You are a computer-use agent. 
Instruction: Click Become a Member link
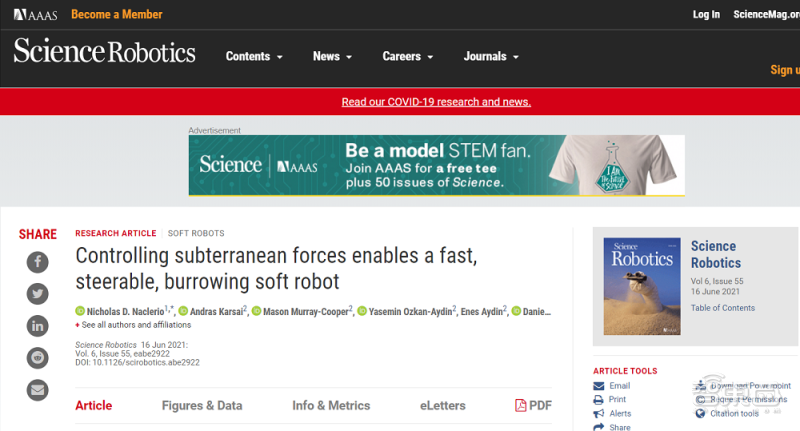click(x=117, y=14)
